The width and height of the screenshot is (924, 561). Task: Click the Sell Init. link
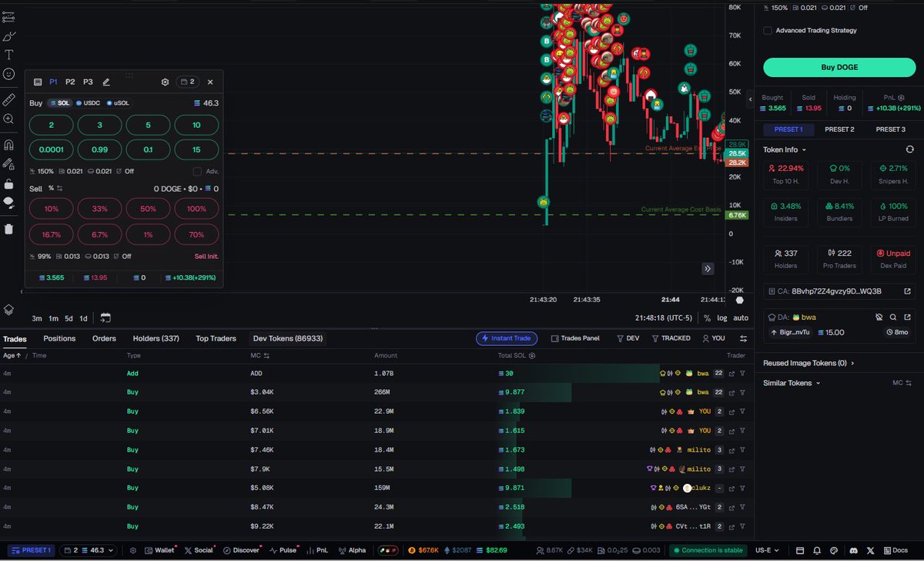(206, 257)
